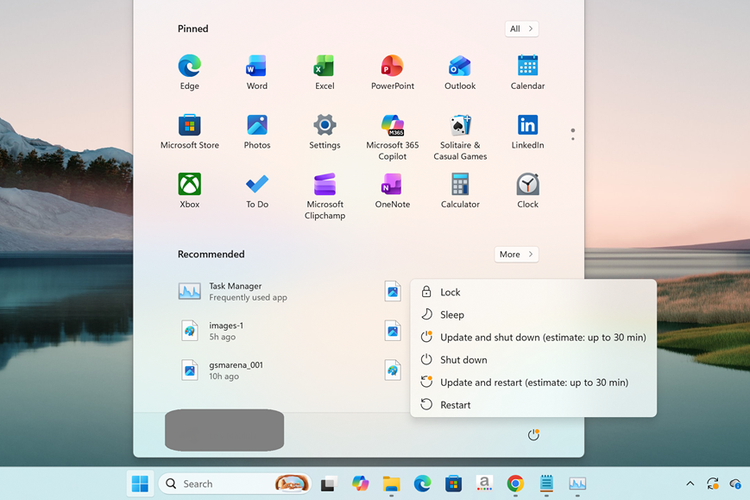This screenshot has height=500, width=750.
Task: Open Excel pinned app
Action: 324,72
